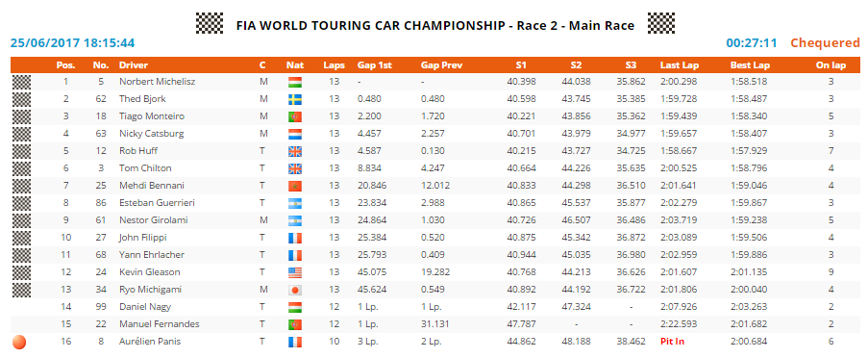Click the UK flag beside Rob Huff
868x358 pixels.
(x=294, y=151)
